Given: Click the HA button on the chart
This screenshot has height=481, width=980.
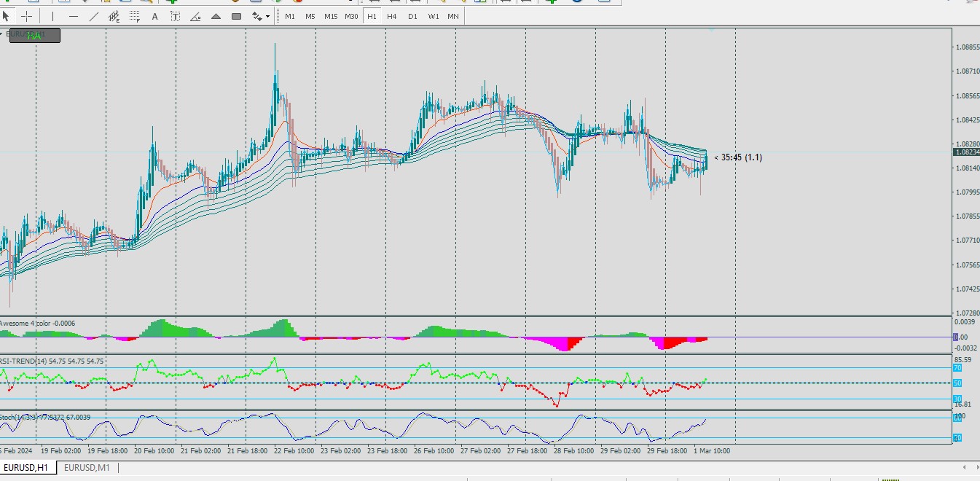Looking at the screenshot, I should pyautogui.click(x=34, y=35).
